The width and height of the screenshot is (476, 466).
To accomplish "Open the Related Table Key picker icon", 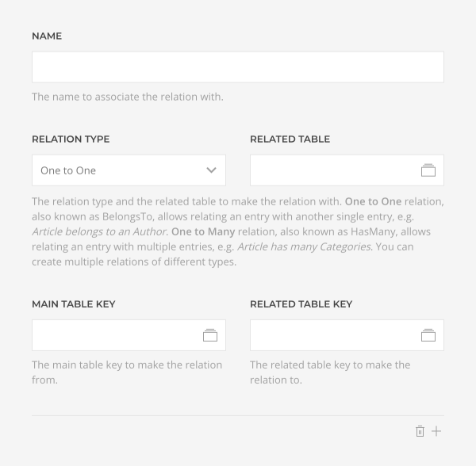I will coord(428,335).
